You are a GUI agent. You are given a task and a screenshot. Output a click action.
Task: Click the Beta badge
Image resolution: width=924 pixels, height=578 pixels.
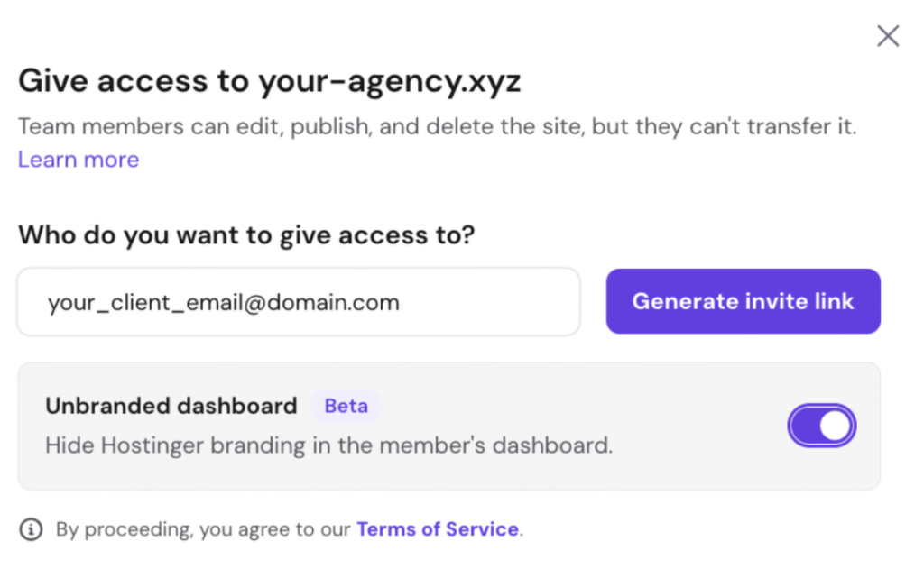(346, 406)
